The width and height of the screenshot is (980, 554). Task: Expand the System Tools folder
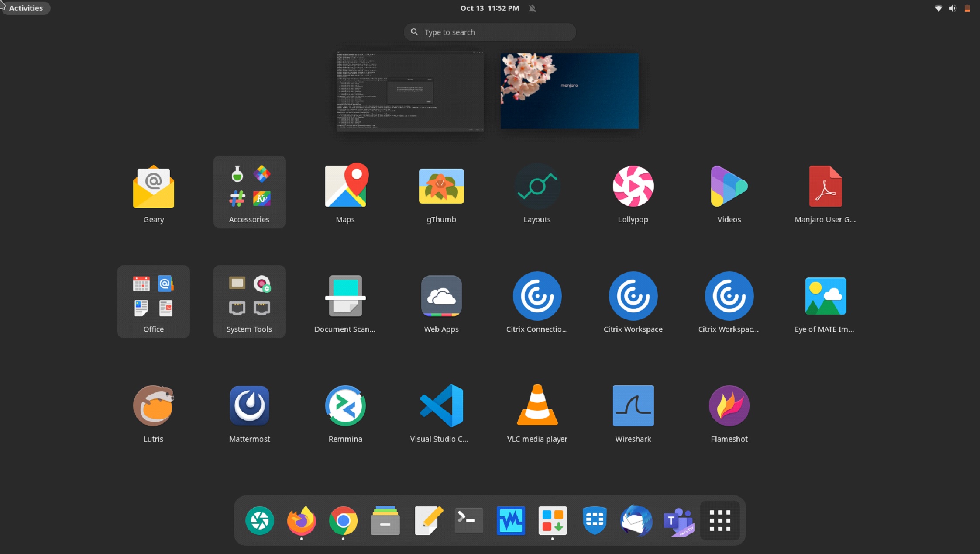pos(249,301)
